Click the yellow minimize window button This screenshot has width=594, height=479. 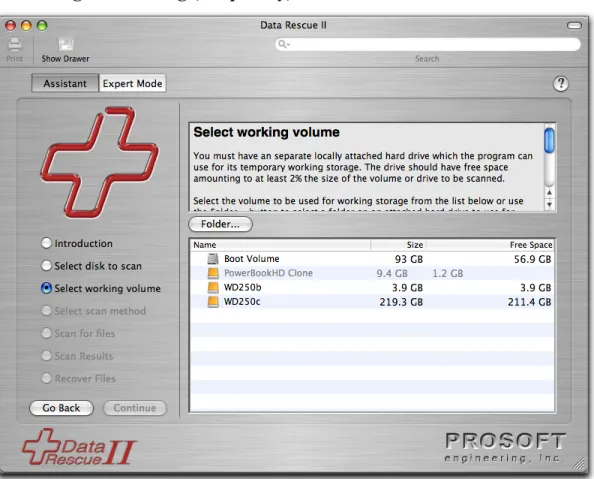26,25
